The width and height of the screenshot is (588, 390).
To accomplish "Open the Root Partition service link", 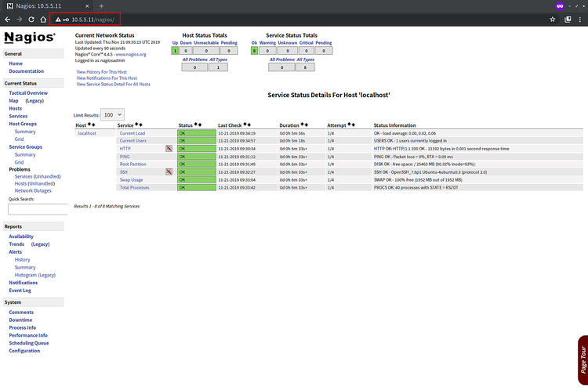I will (x=132, y=164).
